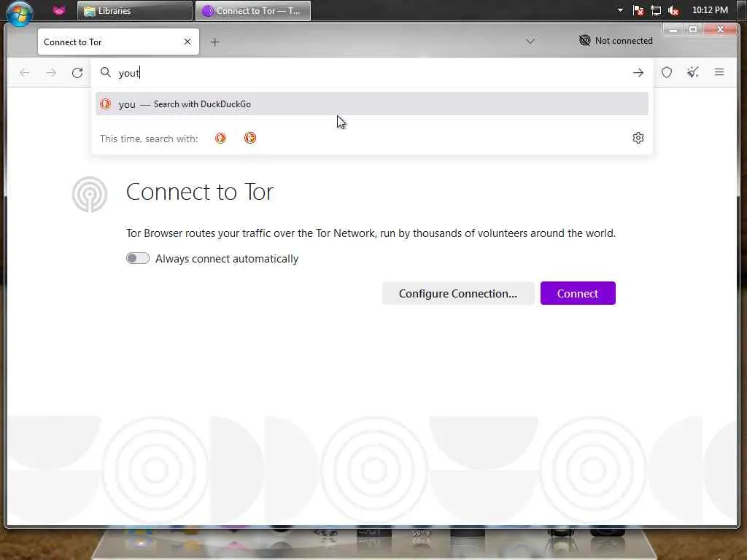Screen dimensions: 747x560
Task: Click the Configure Connection button
Action: tap(458, 293)
